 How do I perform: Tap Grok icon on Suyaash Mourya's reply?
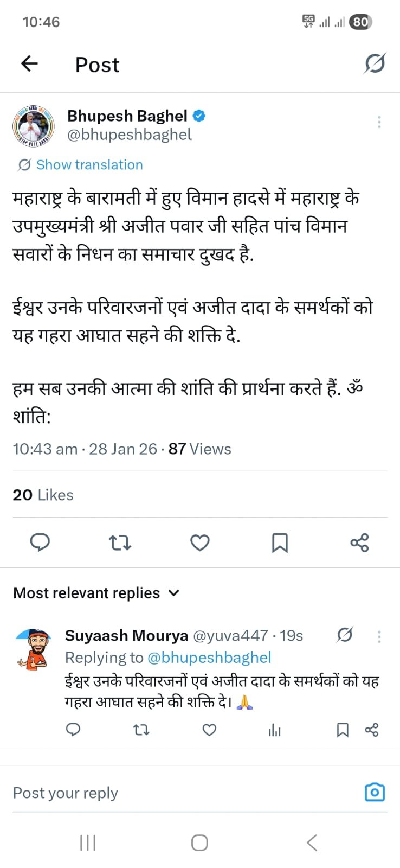point(345,635)
